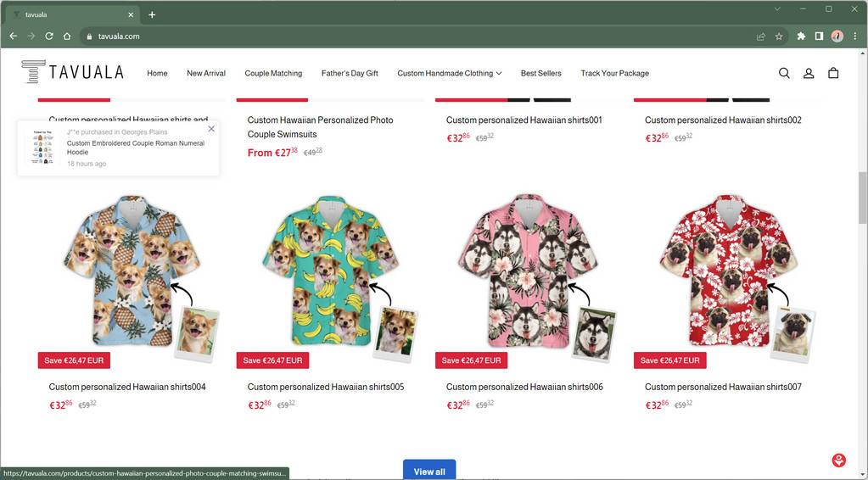Open Custom personalized Hawaiian shirts006 link
Screen dimensions: 868x480
point(524,387)
